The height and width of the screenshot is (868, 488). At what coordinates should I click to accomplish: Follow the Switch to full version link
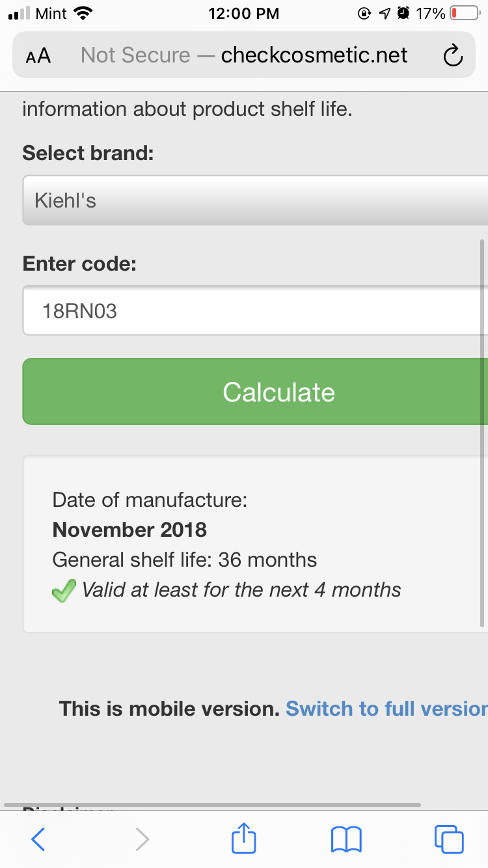[386, 709]
